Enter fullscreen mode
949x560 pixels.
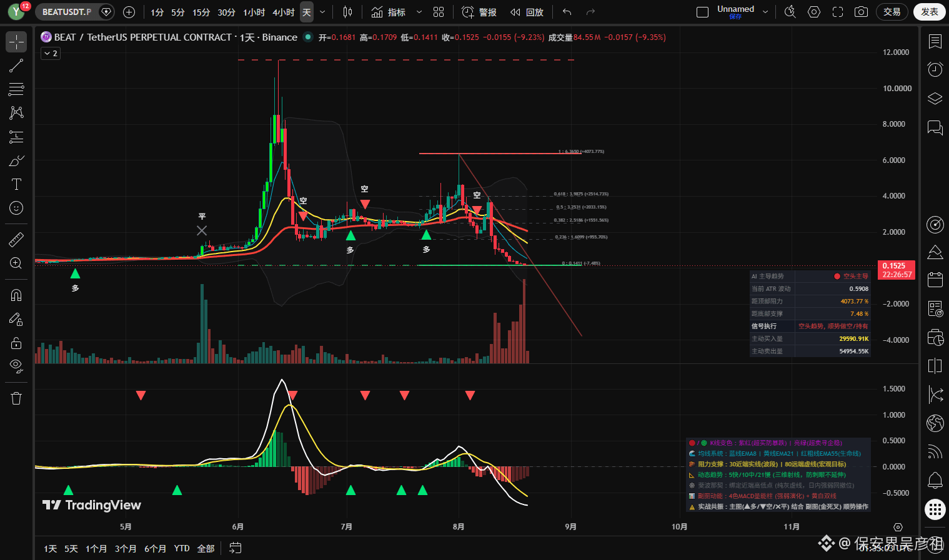click(x=838, y=12)
